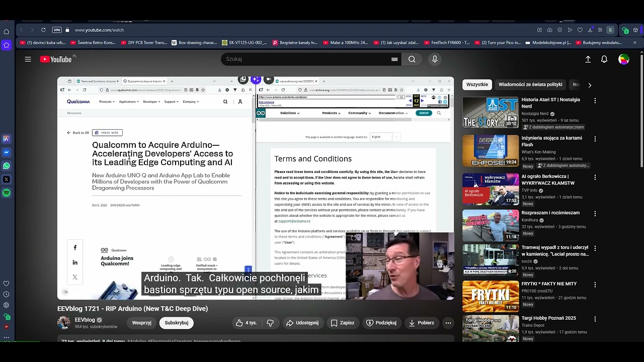The image size is (644, 362).
Task: Open the EEVblog channel name link
Action: click(x=85, y=320)
